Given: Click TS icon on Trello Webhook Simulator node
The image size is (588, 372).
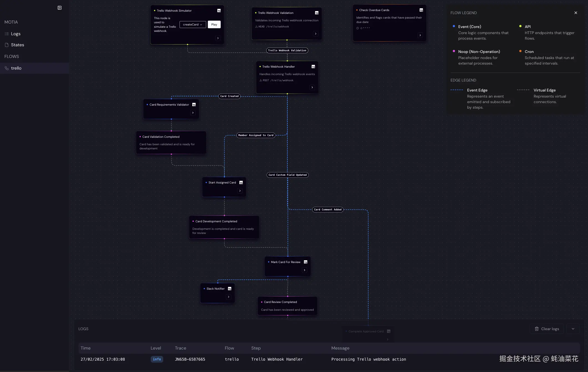Looking at the screenshot, I should tap(219, 11).
